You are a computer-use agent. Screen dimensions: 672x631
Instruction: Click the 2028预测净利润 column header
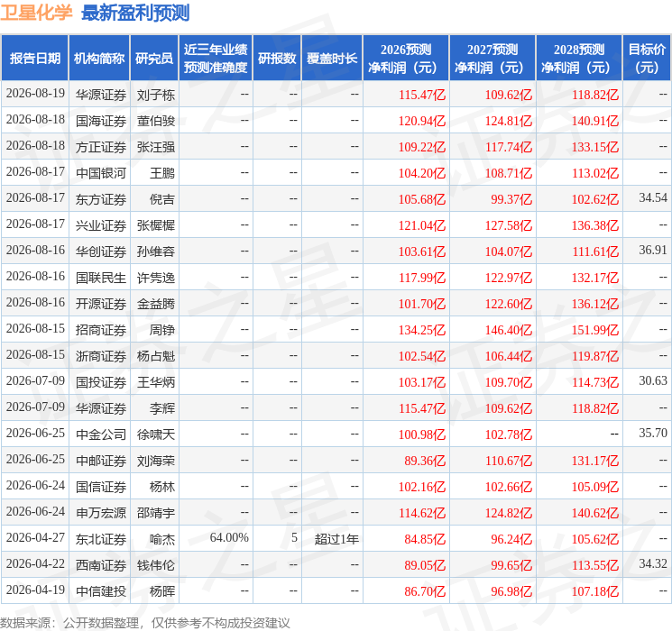click(579, 59)
